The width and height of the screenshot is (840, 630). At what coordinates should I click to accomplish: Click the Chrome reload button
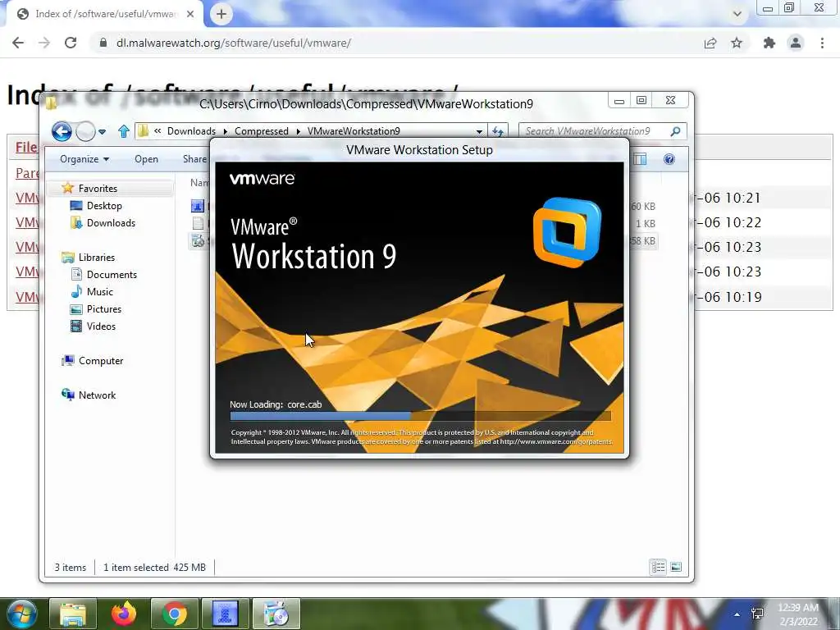71,43
